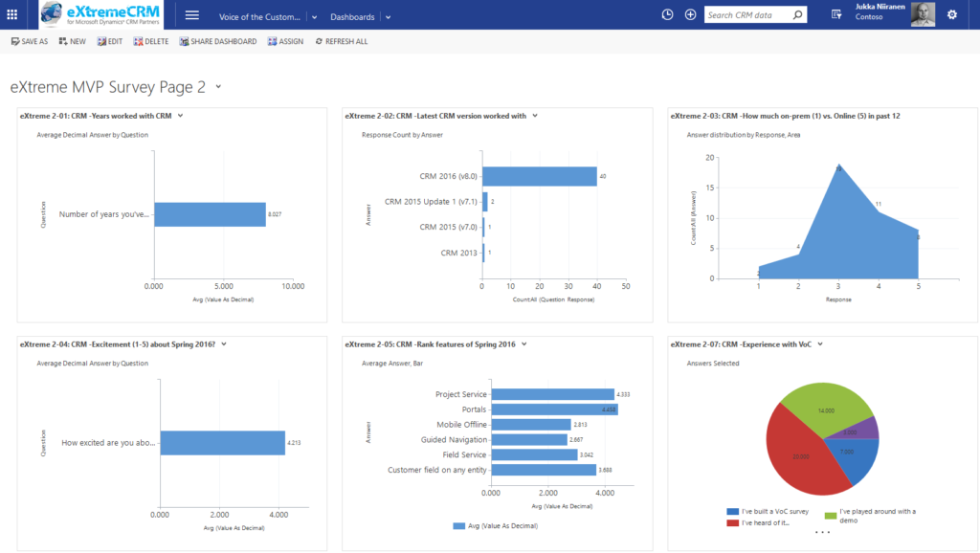Click the Portals bar
This screenshot has height=553, width=980.
click(x=554, y=409)
